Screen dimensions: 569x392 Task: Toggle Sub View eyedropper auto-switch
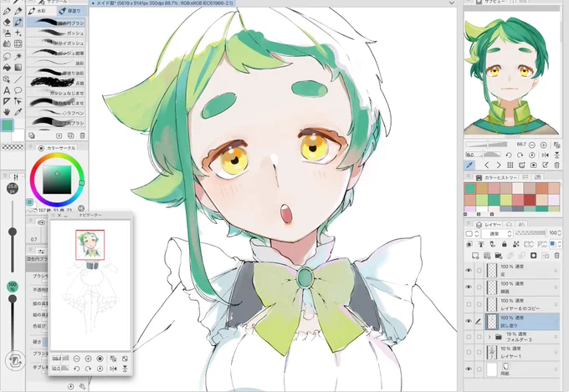469,165
